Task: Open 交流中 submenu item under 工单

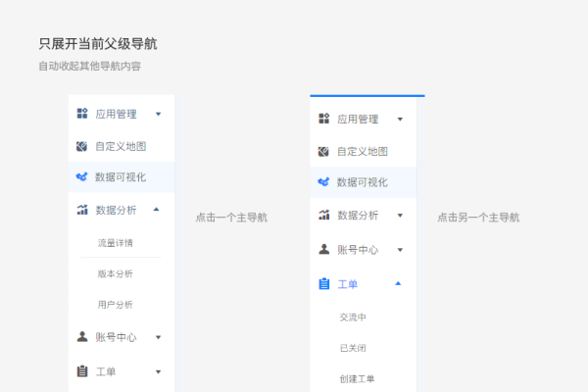Action: point(353,318)
